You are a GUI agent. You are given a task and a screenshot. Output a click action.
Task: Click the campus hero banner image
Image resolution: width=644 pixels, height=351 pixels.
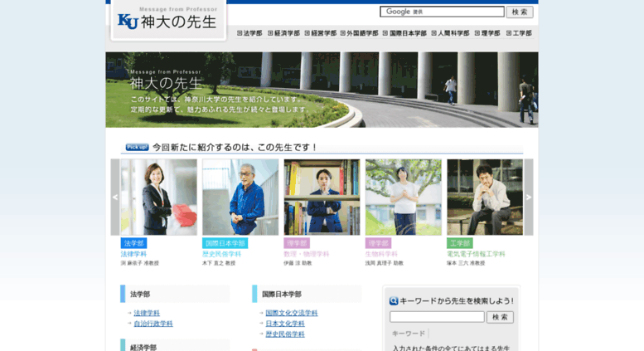click(x=322, y=90)
